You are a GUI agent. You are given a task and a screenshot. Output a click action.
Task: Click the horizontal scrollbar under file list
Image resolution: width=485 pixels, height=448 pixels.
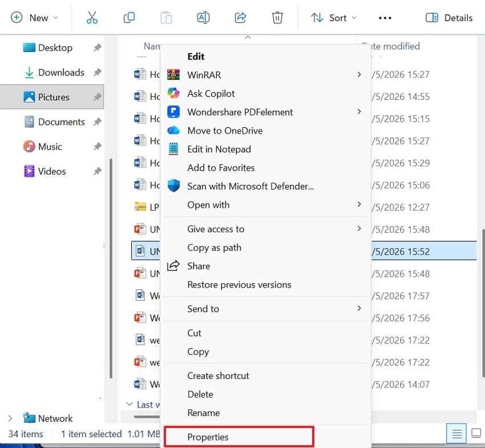point(147,417)
